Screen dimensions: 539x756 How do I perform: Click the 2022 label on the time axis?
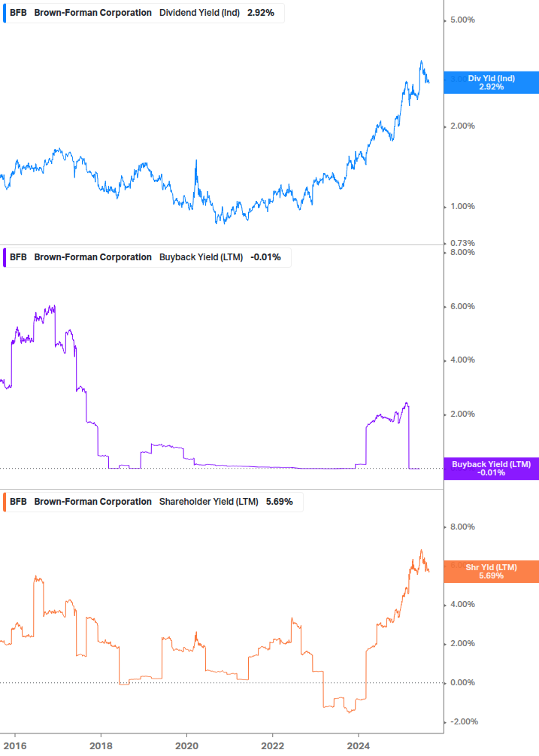(x=272, y=746)
